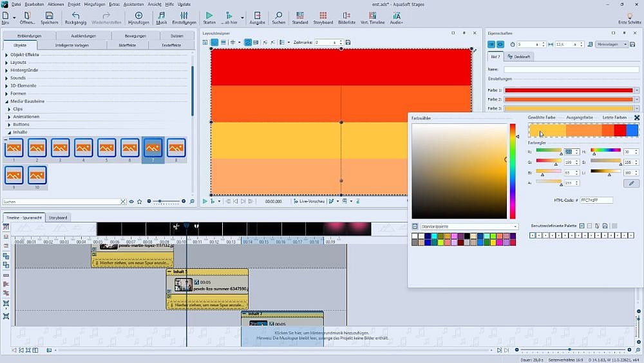Screen dimensions: 644x363
Task: Click the Rückgängig undo icon
Action: coord(75,17)
